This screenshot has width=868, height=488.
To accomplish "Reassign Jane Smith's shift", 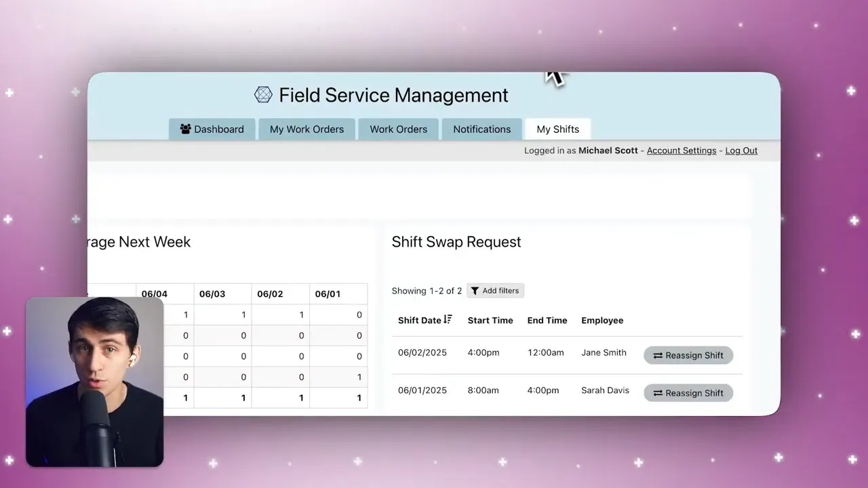I will 688,355.
